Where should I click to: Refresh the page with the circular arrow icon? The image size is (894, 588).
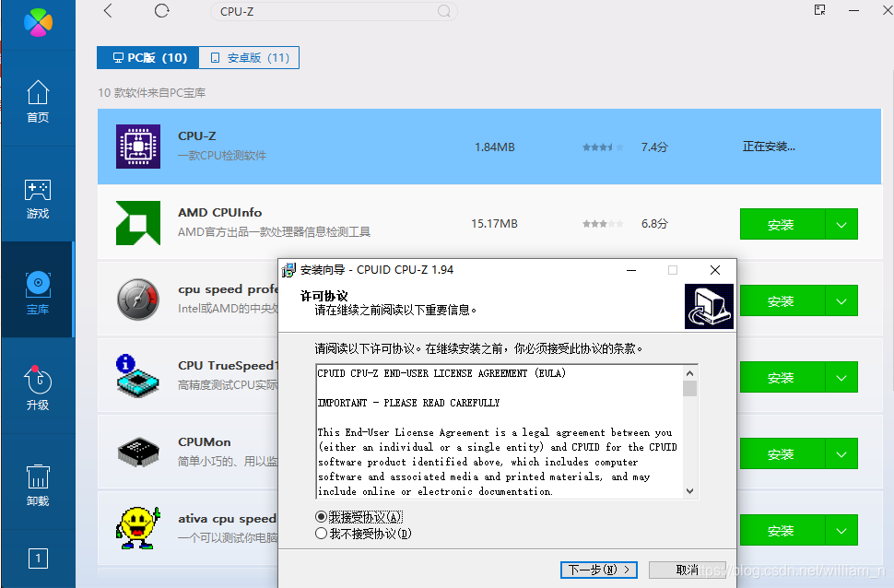tap(162, 11)
